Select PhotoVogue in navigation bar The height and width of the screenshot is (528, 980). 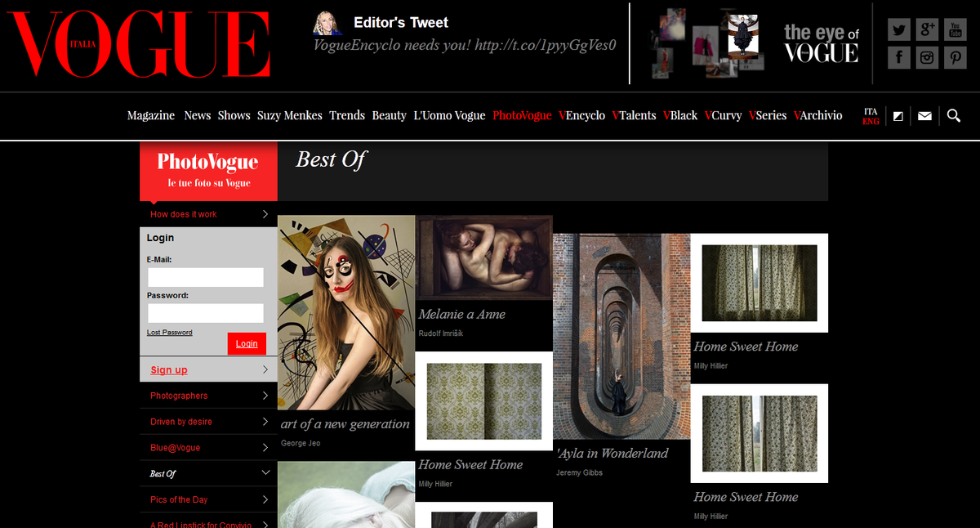point(523,116)
